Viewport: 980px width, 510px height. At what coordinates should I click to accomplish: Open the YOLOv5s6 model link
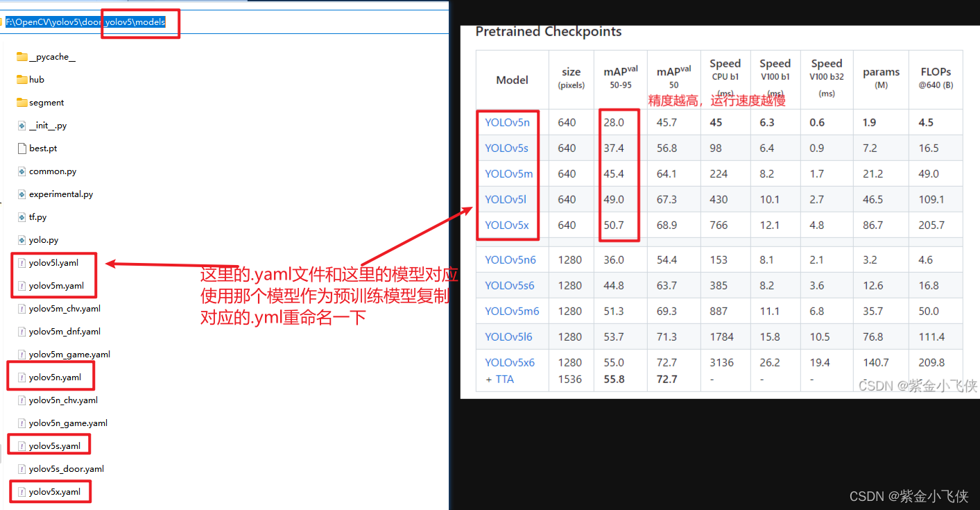510,285
